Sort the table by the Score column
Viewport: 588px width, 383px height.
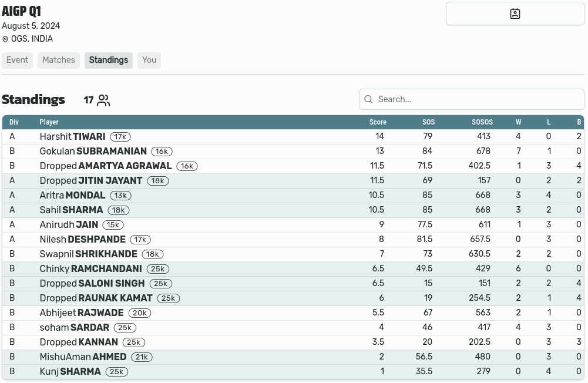[378, 122]
